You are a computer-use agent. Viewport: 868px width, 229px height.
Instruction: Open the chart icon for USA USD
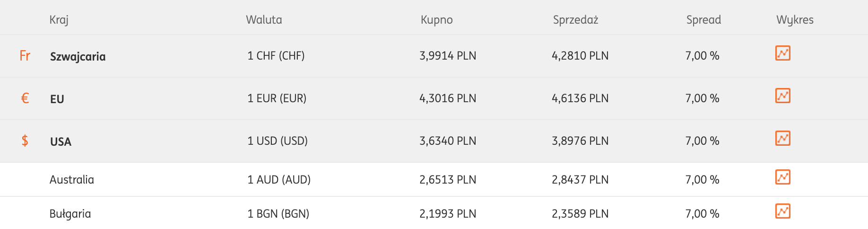pyautogui.click(x=782, y=139)
